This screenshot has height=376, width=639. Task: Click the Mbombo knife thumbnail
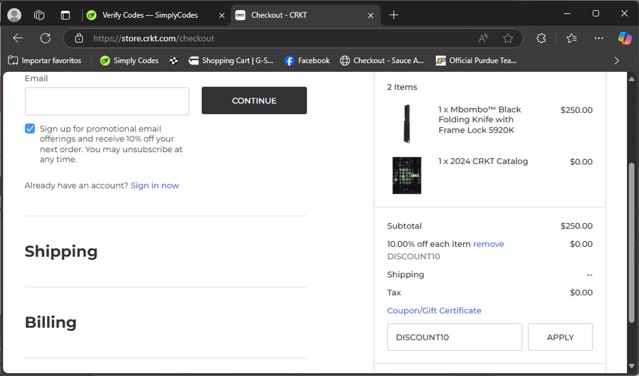point(407,123)
